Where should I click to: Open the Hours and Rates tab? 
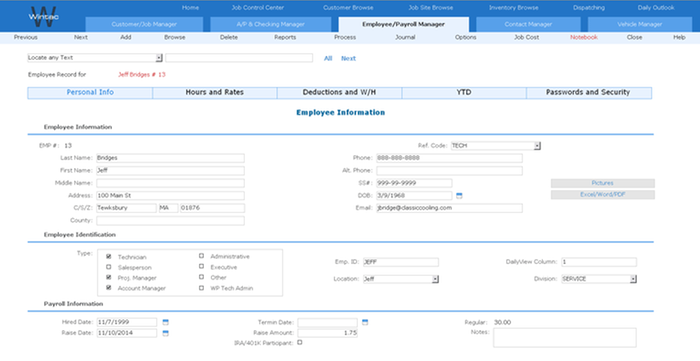(x=215, y=92)
